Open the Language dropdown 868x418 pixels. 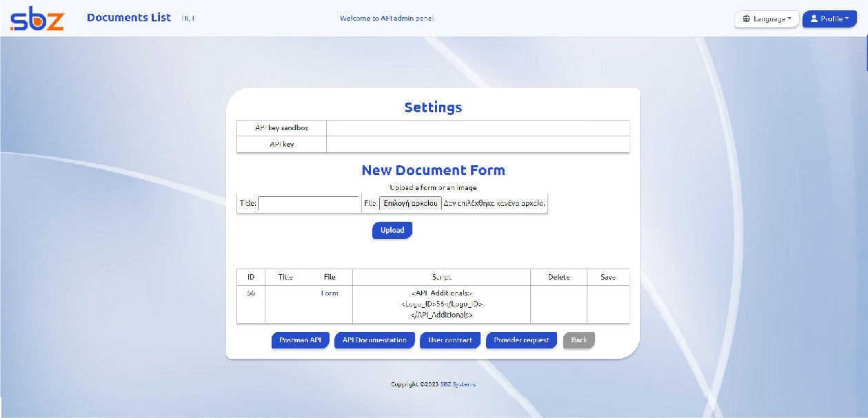coord(767,19)
